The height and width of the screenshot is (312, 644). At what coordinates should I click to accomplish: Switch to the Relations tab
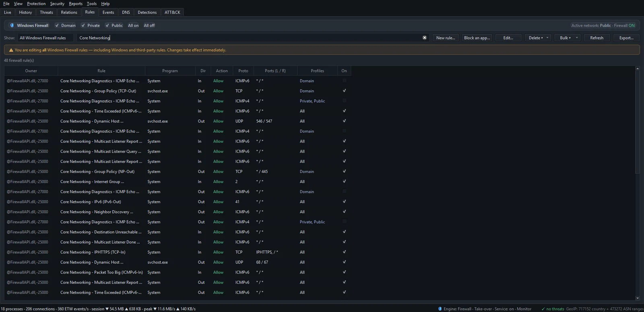pyautogui.click(x=69, y=12)
